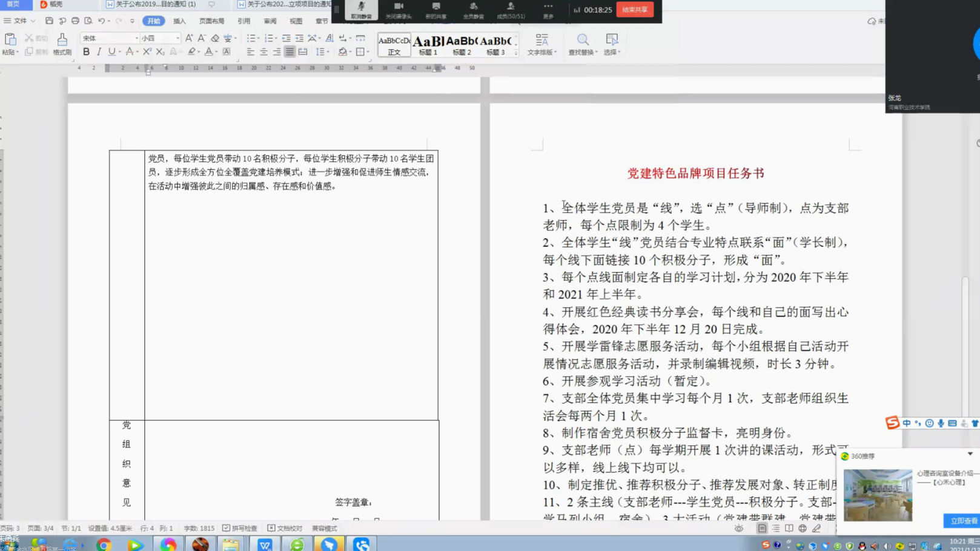Apply the Heading 1 (标题 1) style swatch
This screenshot has height=551, width=980.
[x=428, y=45]
